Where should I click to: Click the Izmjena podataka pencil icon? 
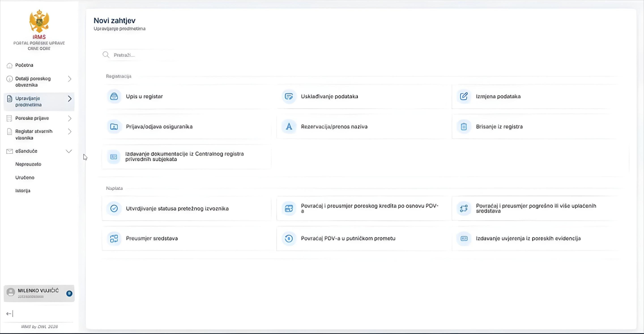click(x=464, y=96)
